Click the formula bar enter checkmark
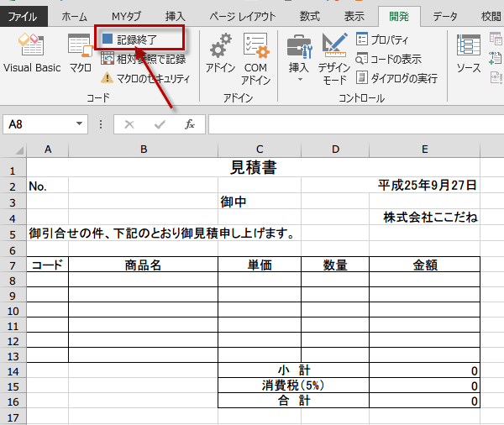 [x=160, y=124]
